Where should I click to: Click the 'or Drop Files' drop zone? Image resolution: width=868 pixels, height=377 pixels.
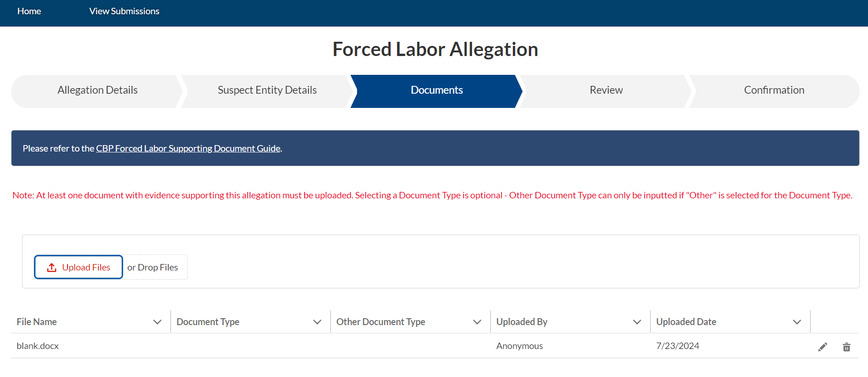coord(153,267)
